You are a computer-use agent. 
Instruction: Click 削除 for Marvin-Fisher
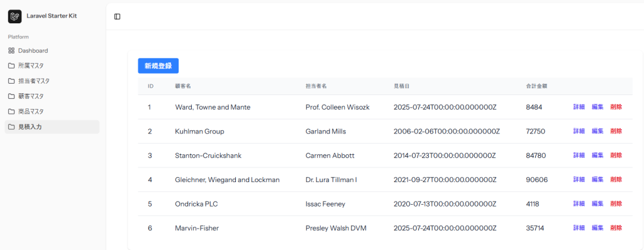pos(616,228)
